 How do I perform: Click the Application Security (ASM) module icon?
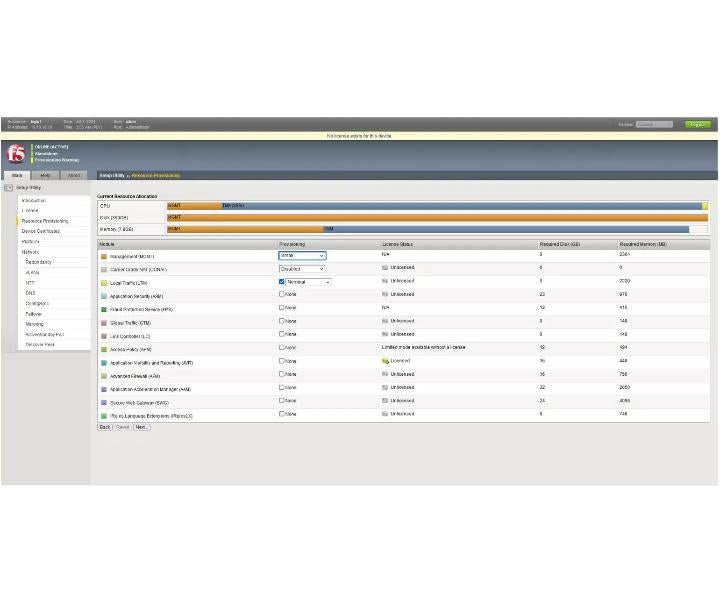click(x=104, y=296)
